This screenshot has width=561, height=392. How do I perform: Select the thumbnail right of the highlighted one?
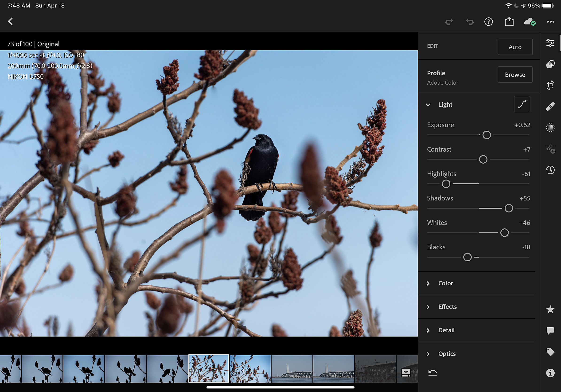pos(250,369)
